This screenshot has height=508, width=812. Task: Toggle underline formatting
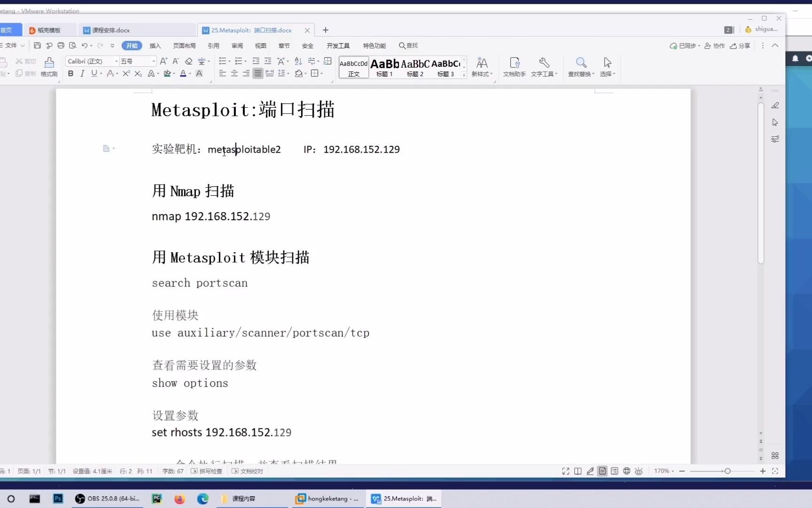pos(94,73)
